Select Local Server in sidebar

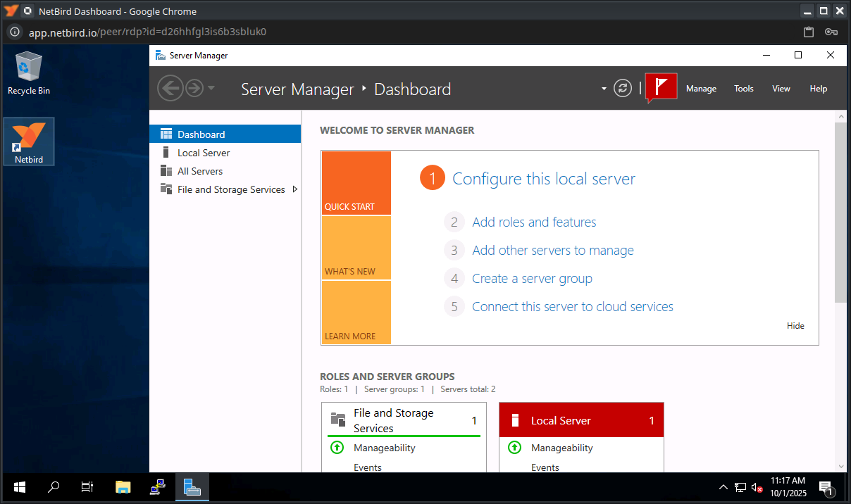point(204,153)
